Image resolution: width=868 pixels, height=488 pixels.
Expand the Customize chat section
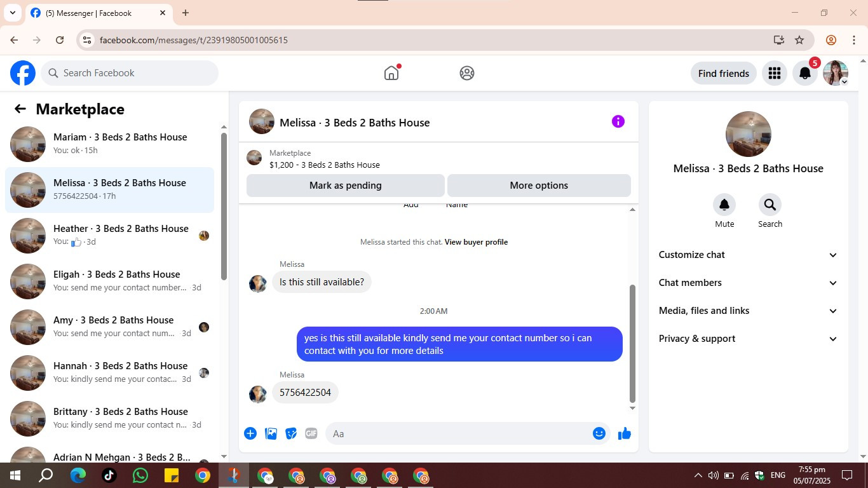pos(749,255)
